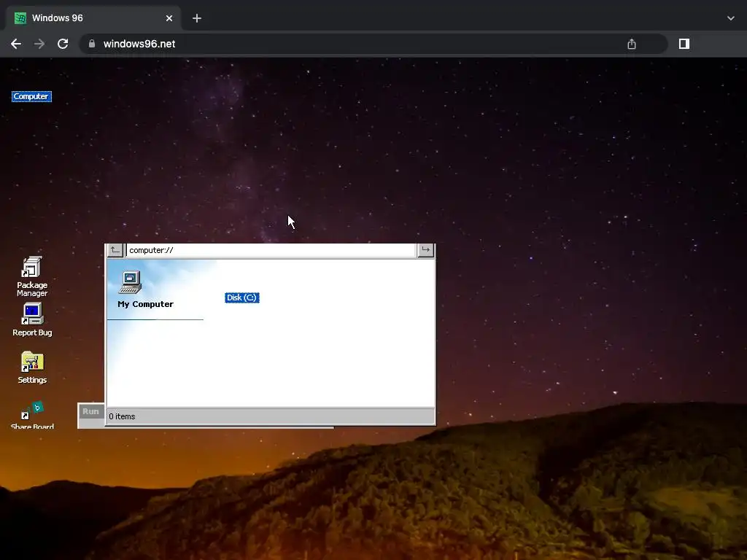
Task: Open the Package Manager desktop icon
Action: 32,276
